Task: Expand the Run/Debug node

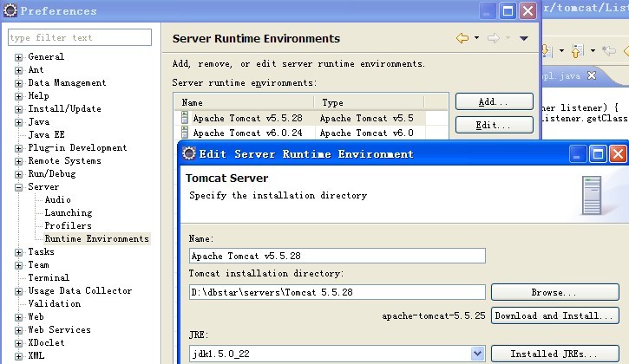Action: [18, 174]
